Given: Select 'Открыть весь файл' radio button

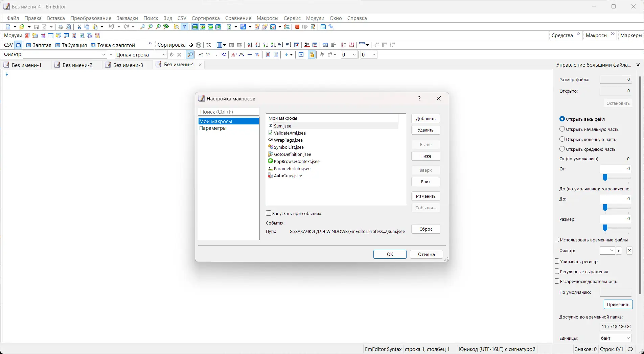Looking at the screenshot, I should pyautogui.click(x=562, y=119).
